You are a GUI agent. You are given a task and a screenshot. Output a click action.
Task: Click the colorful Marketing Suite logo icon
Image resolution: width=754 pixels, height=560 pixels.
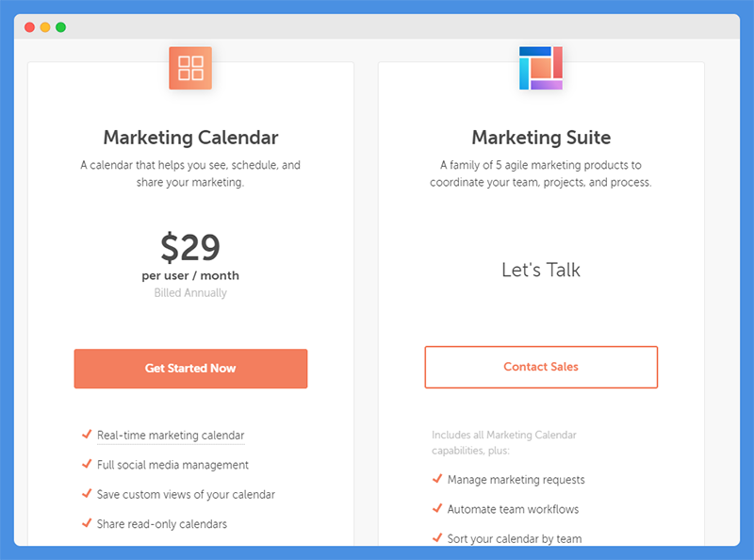[541, 68]
